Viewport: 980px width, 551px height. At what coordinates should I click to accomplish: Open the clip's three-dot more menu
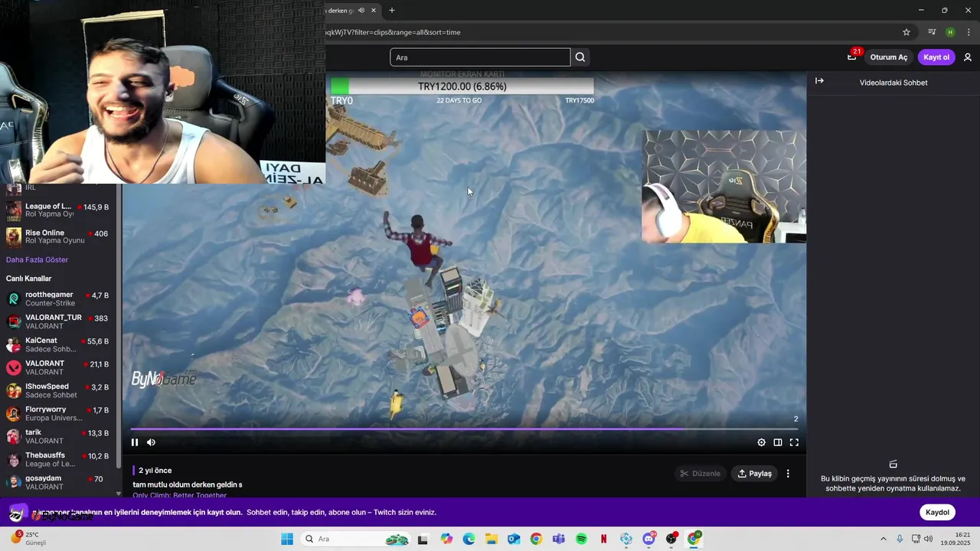click(x=788, y=474)
